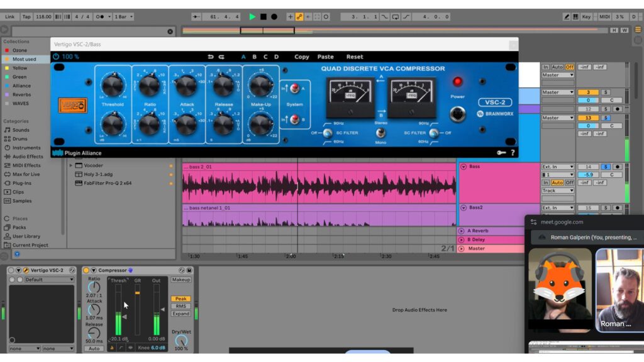Flip the Stereo/Mono switch on the compressor
Image resolution: width=644 pixels, height=362 pixels.
(380, 133)
